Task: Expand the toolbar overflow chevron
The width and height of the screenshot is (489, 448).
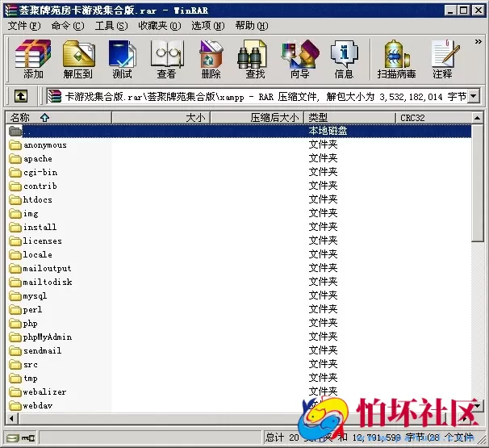Action: (x=478, y=41)
